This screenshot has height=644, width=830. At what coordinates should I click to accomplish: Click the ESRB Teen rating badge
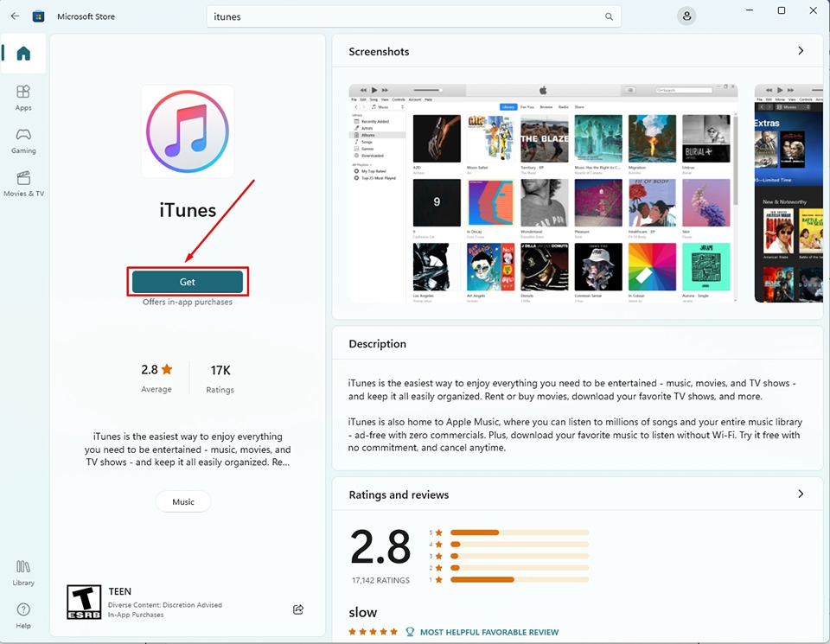coord(84,602)
